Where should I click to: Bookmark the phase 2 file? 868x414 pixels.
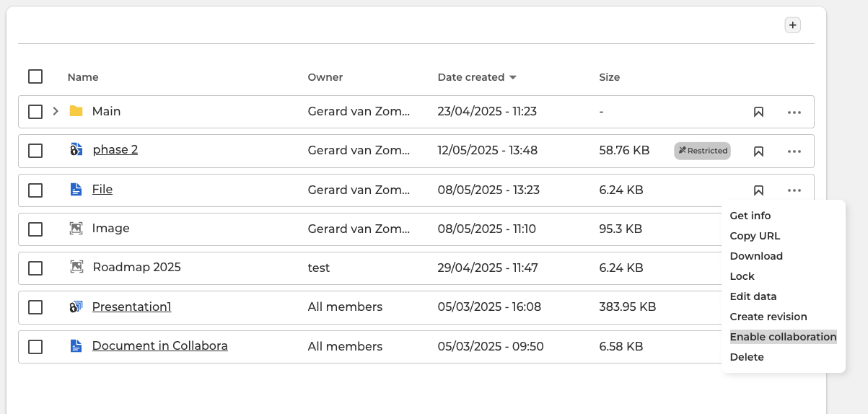[758, 151]
